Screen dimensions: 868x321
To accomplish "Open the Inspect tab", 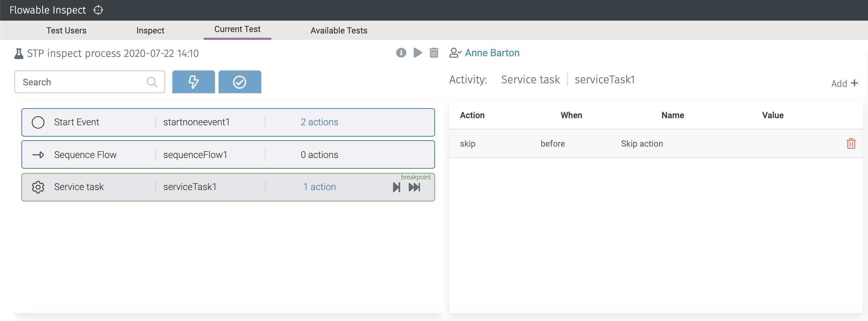I will click(x=150, y=31).
